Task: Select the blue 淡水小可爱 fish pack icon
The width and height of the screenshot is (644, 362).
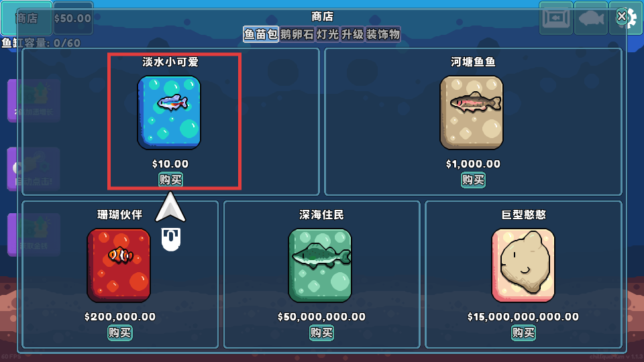Action: click(x=169, y=113)
